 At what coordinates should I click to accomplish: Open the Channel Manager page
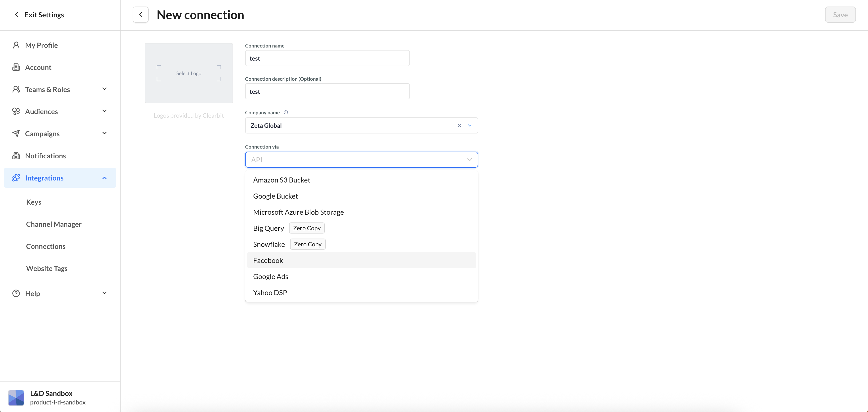(x=54, y=224)
